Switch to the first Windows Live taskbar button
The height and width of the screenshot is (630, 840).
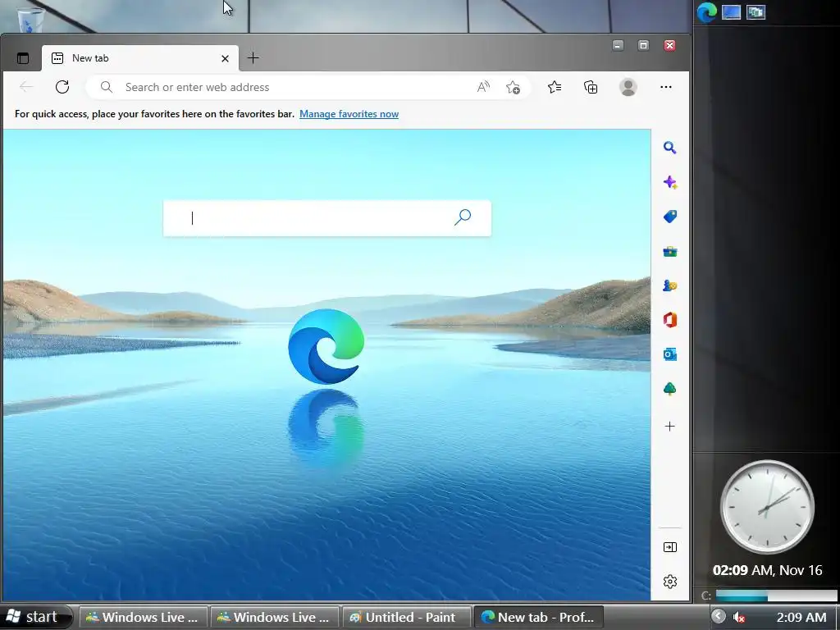click(144, 617)
